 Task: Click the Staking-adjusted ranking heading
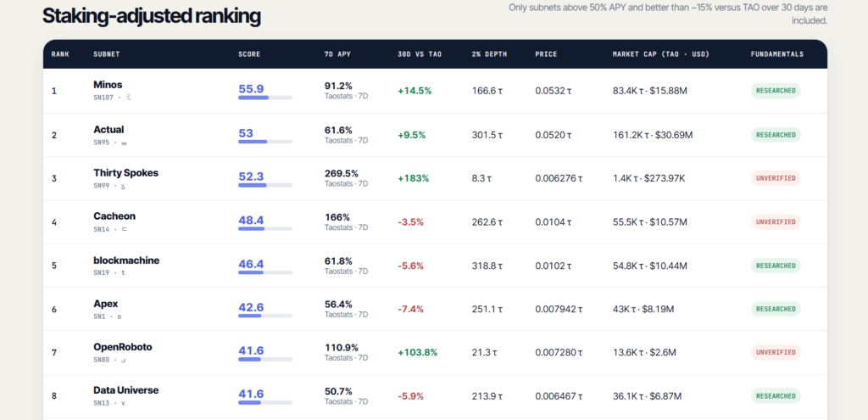click(x=152, y=16)
